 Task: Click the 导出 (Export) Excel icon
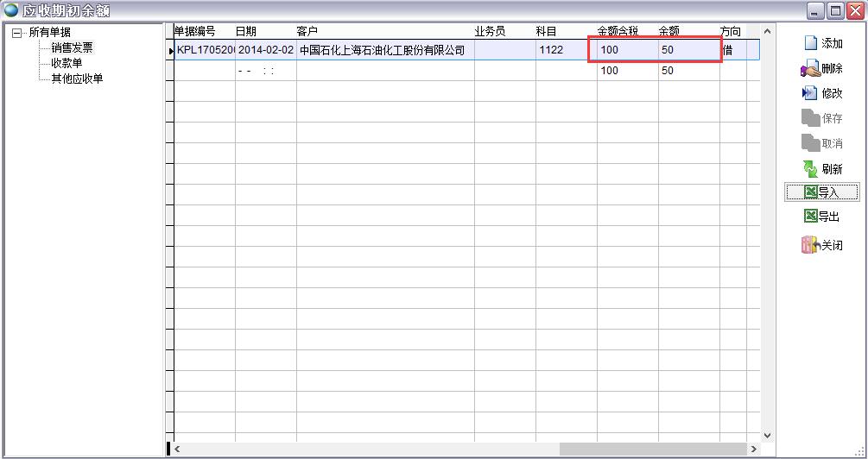click(810, 217)
